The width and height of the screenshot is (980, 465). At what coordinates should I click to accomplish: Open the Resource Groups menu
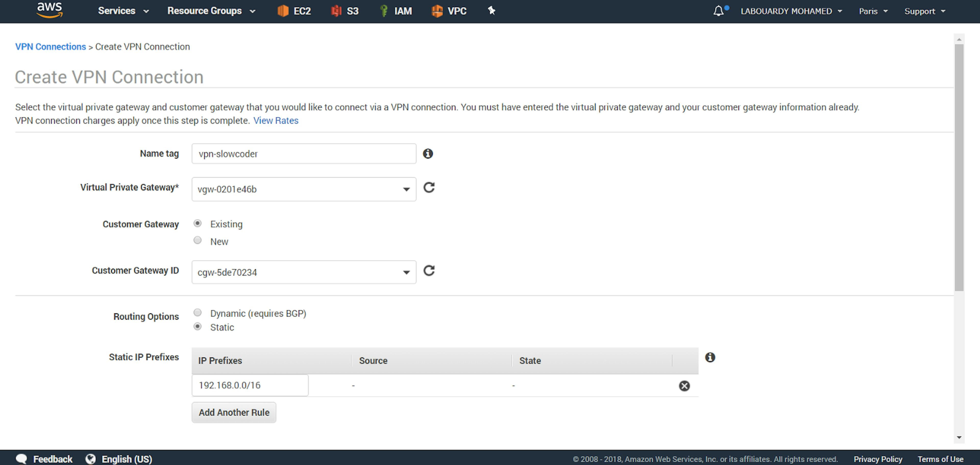coord(211,11)
